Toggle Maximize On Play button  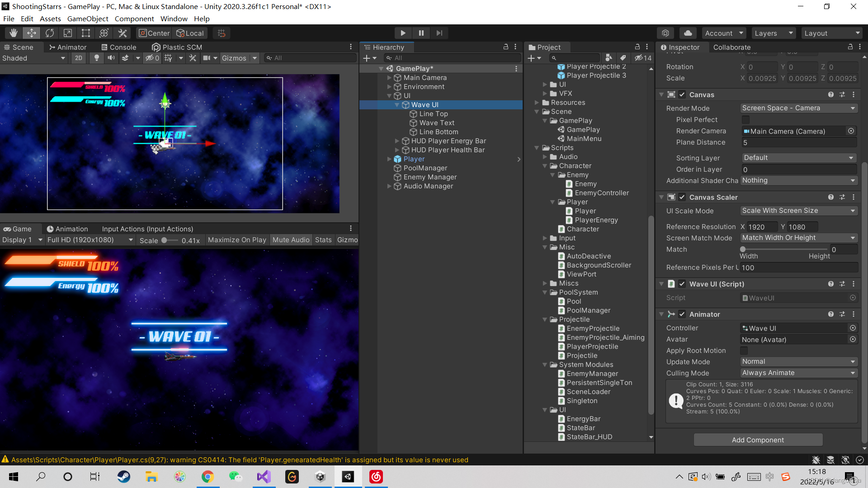coord(237,240)
